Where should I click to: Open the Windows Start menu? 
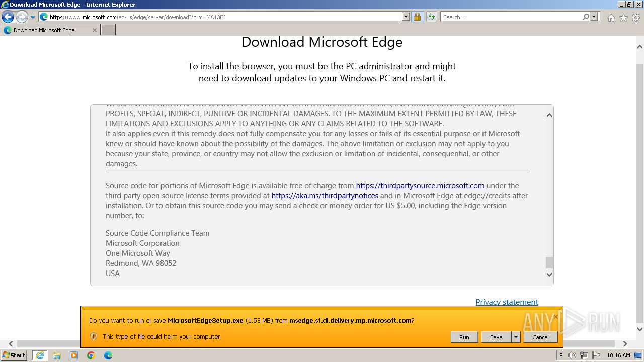[x=14, y=355]
